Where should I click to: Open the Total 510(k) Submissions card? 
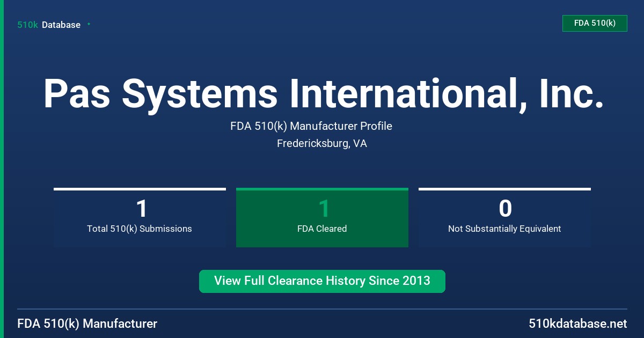140,218
